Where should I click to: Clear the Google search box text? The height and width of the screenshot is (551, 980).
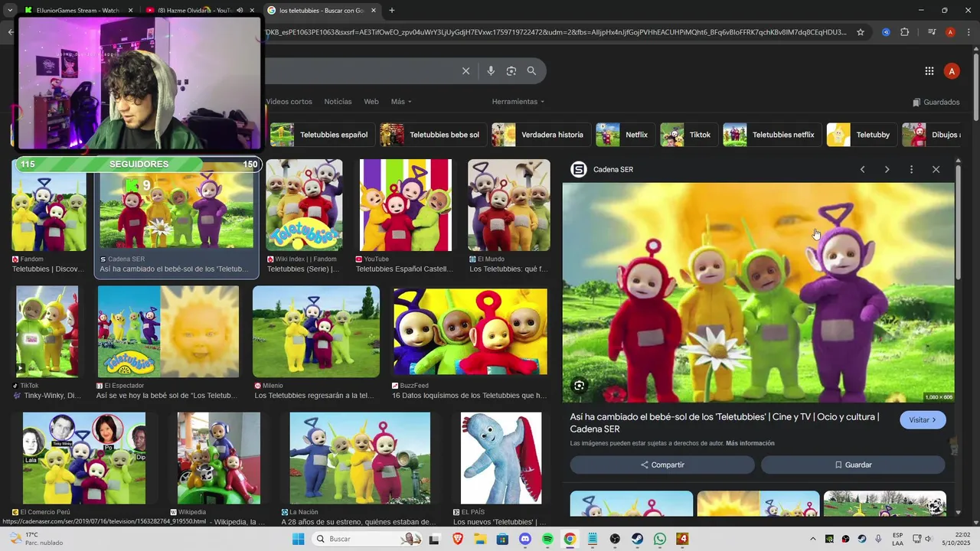tap(465, 71)
